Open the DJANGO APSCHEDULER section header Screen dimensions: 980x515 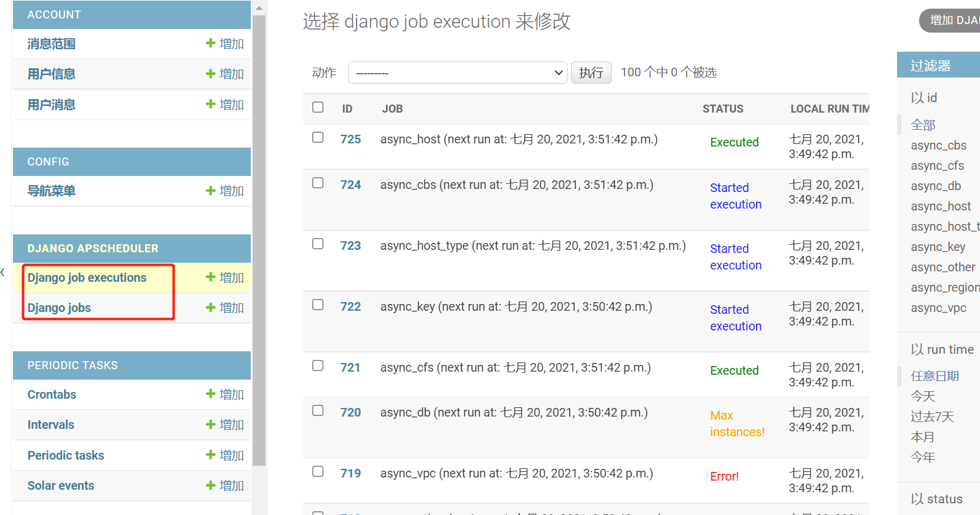(x=93, y=249)
